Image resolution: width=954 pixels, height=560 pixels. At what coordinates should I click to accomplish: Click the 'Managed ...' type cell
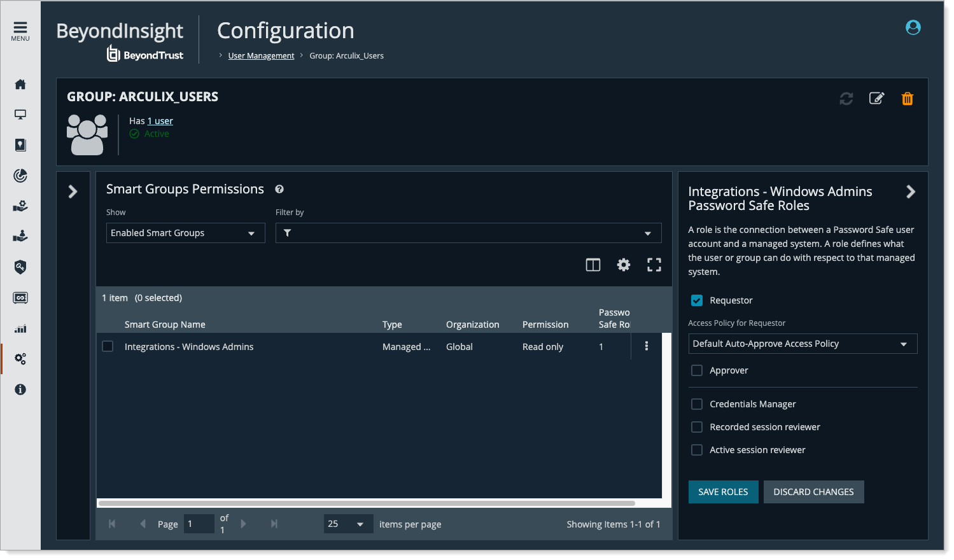click(x=406, y=347)
